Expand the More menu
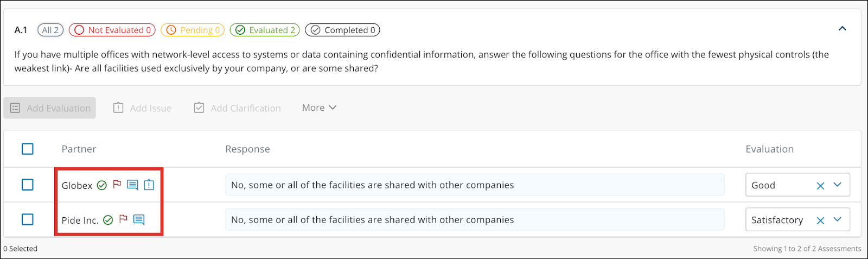The height and width of the screenshot is (259, 868). coord(319,108)
